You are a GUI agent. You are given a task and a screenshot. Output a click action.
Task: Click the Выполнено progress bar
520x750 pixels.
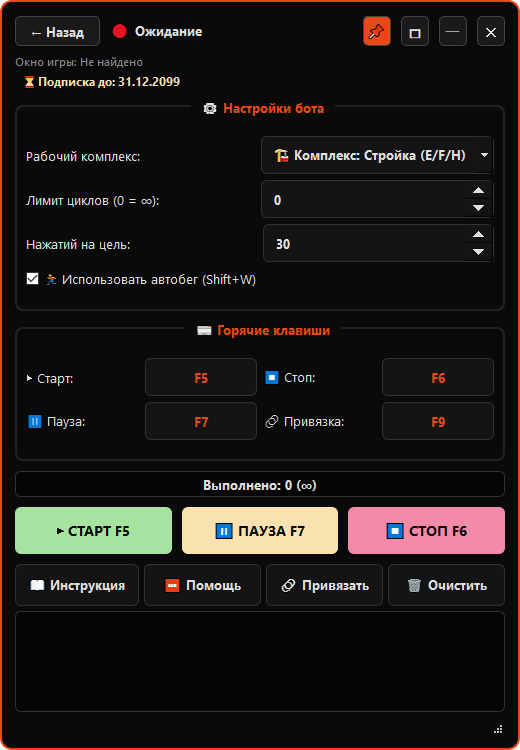tap(260, 485)
